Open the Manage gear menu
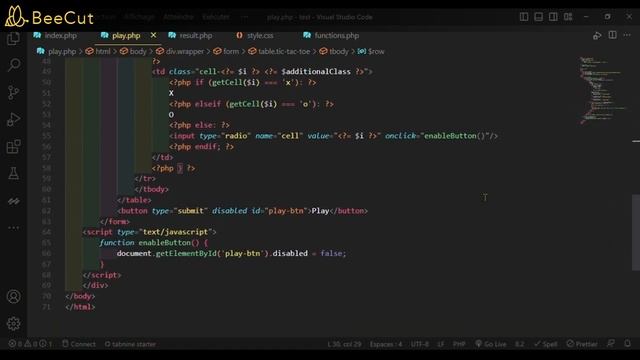The image size is (640, 360). pos(13,324)
